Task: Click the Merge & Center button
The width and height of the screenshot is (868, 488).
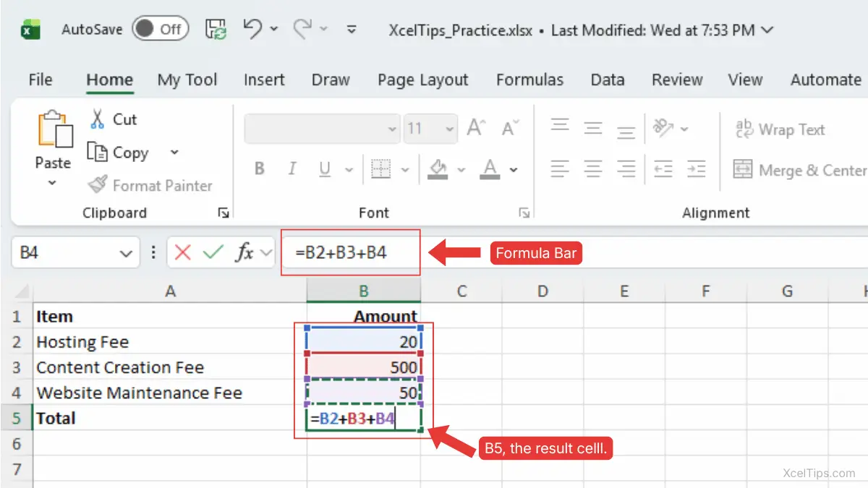Action: coord(799,171)
